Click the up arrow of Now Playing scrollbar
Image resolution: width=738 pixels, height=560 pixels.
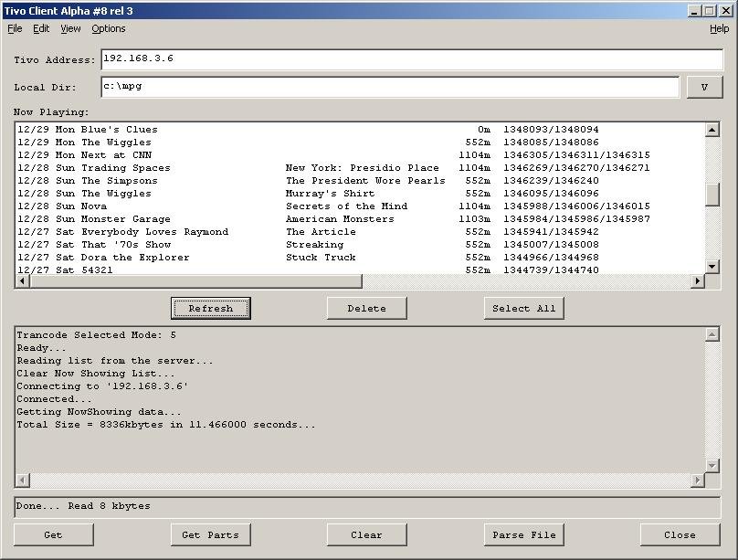click(712, 130)
